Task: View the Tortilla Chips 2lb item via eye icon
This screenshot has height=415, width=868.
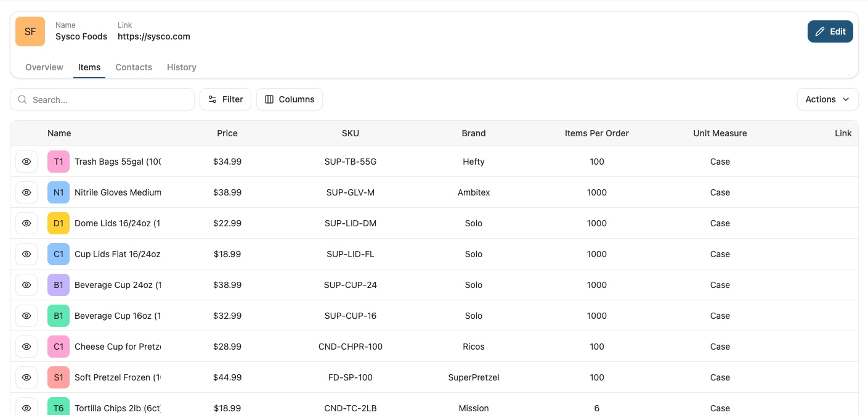Action: pyautogui.click(x=26, y=407)
